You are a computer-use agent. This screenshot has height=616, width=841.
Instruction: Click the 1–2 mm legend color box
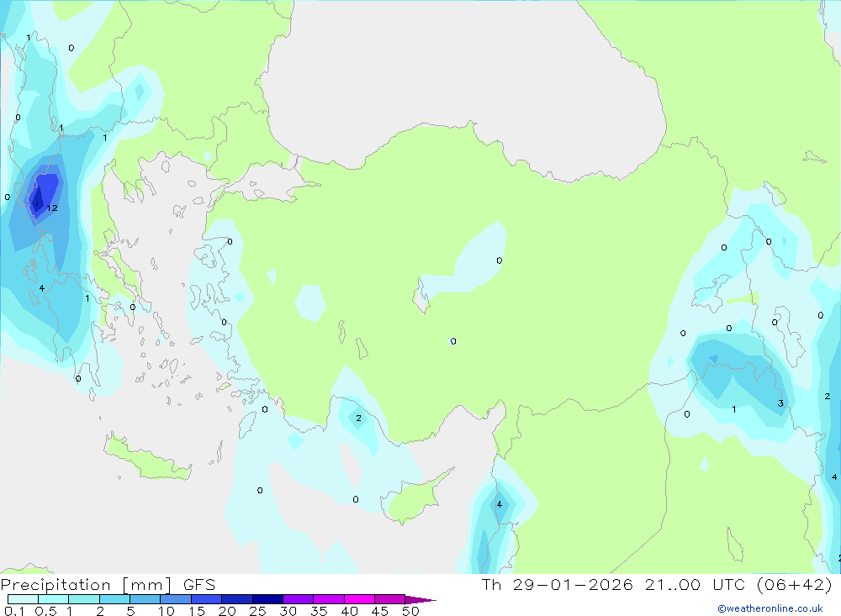[x=84, y=599]
